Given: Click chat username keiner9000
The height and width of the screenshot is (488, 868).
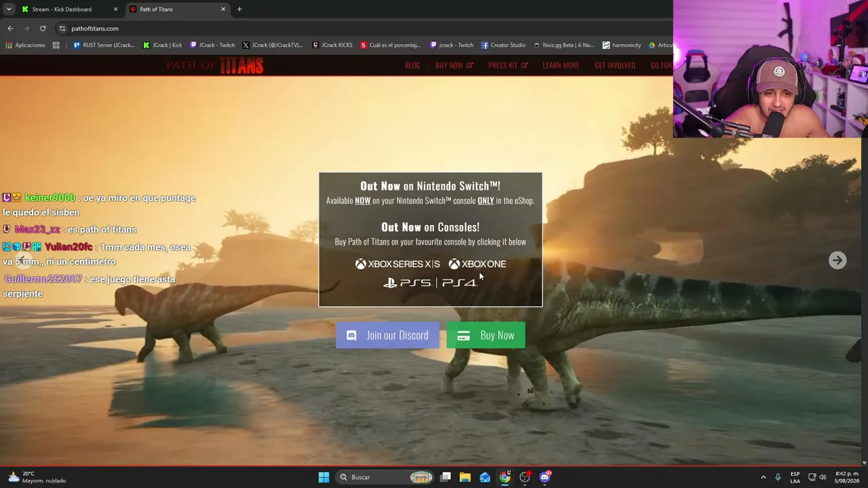Looking at the screenshot, I should point(50,198).
